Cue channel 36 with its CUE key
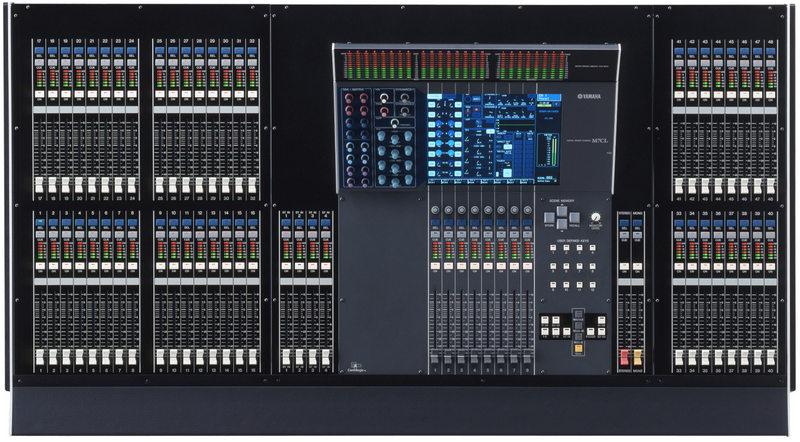 [718, 234]
